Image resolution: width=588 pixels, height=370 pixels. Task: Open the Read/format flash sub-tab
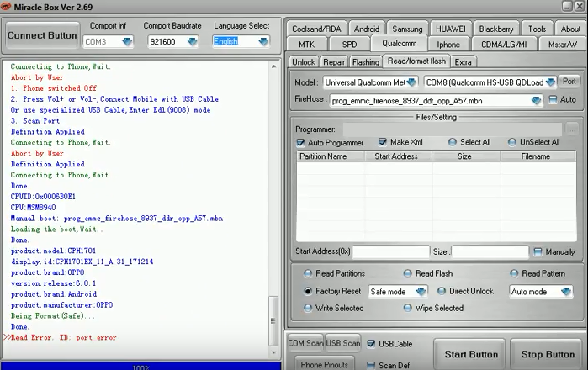[416, 61]
